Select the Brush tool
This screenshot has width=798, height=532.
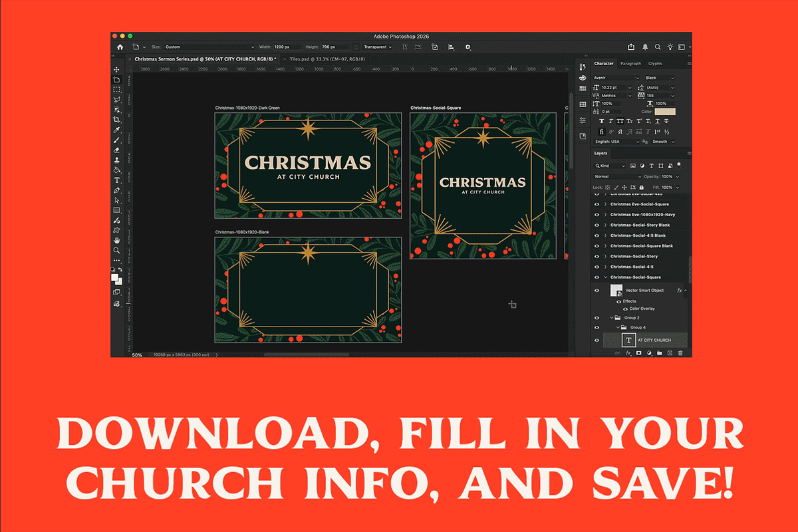[117, 140]
